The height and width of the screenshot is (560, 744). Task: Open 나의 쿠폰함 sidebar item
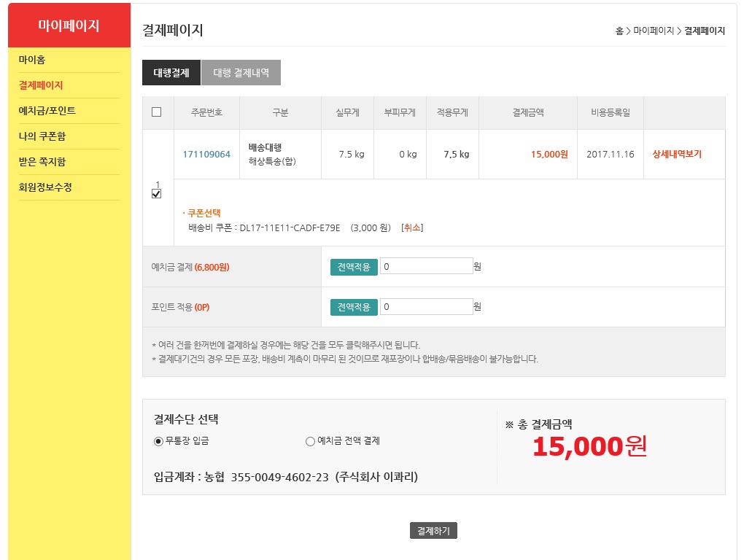coord(42,136)
